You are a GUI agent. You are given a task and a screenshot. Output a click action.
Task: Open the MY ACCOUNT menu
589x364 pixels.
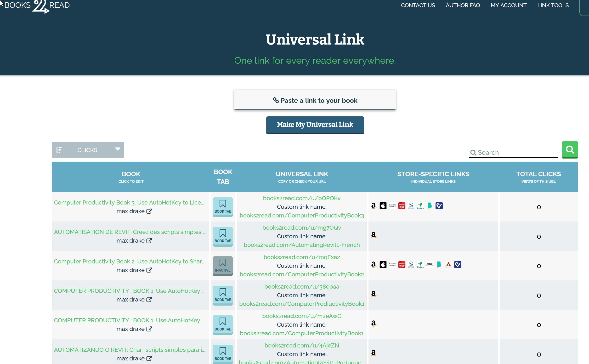pos(508,5)
